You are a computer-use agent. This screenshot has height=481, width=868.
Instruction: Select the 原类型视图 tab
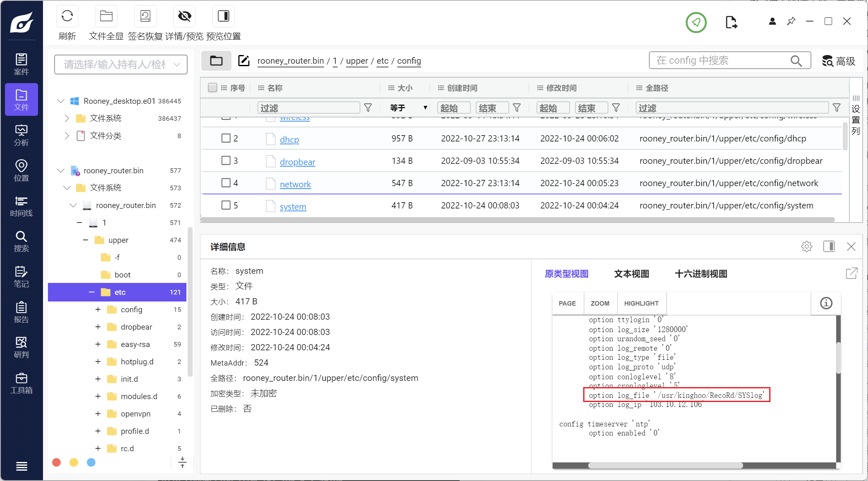[567, 274]
